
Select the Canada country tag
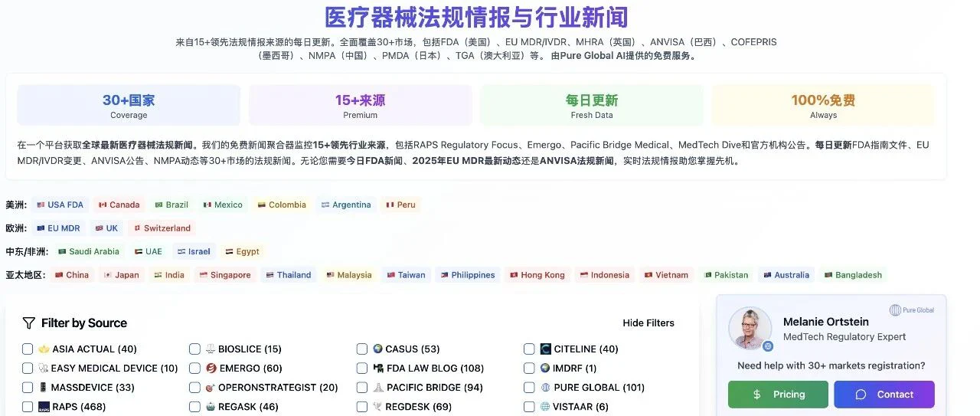point(119,205)
